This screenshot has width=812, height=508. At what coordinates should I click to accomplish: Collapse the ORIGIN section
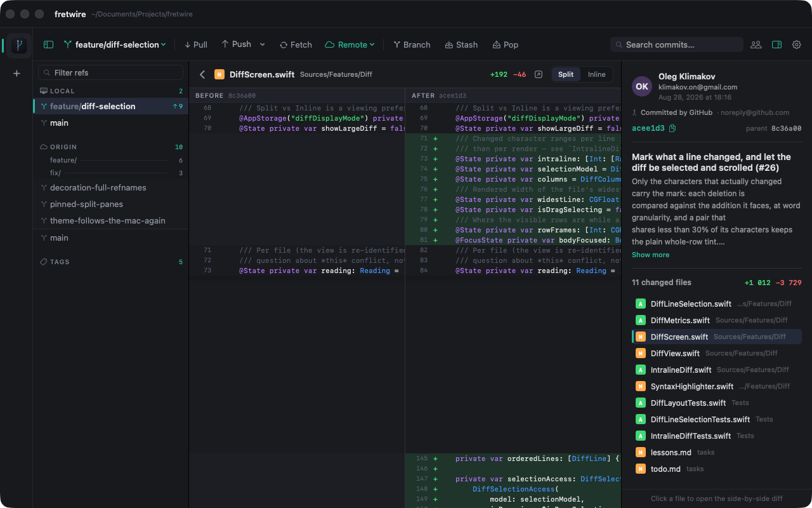coord(111,147)
